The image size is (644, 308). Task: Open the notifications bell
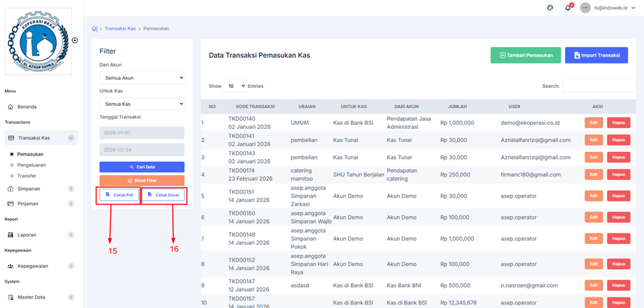tap(567, 8)
